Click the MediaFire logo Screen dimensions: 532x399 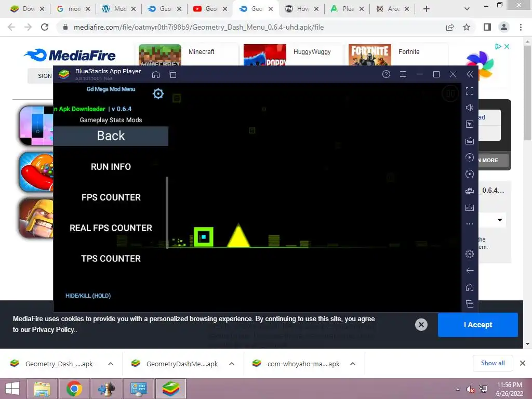[x=70, y=55]
